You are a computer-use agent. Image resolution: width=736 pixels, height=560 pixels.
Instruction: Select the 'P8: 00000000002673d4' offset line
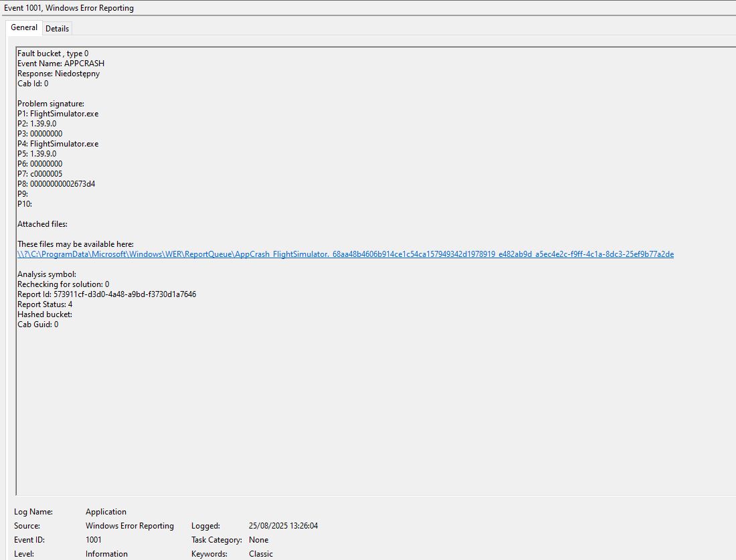pos(56,184)
